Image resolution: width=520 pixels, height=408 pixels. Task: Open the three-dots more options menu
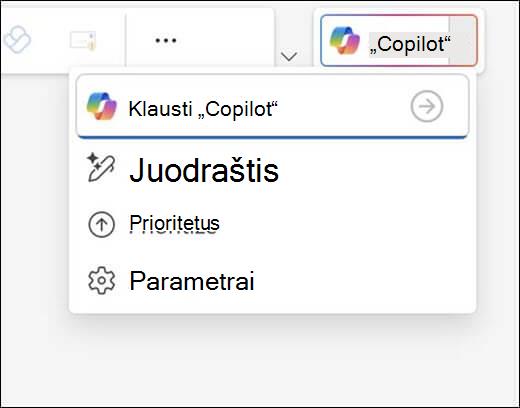tap(166, 41)
